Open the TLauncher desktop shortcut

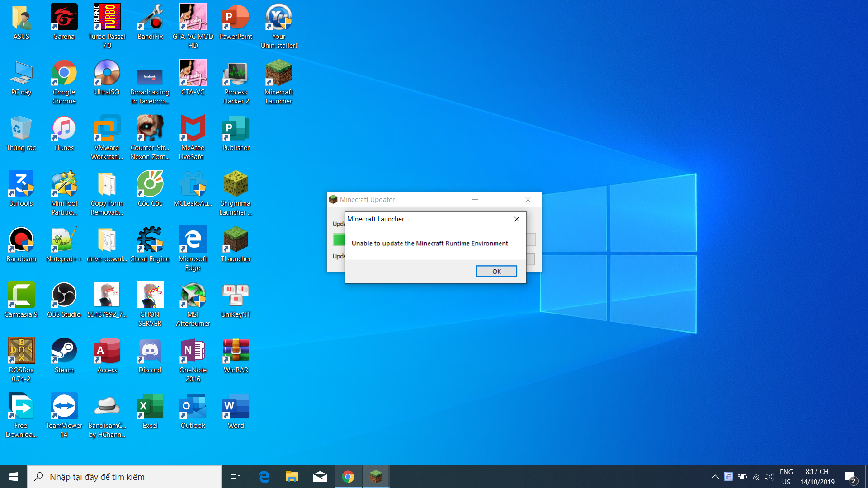(236, 244)
